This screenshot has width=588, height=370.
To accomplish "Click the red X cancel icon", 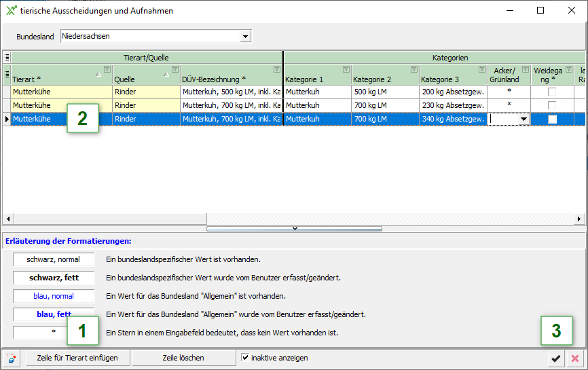I will point(574,358).
